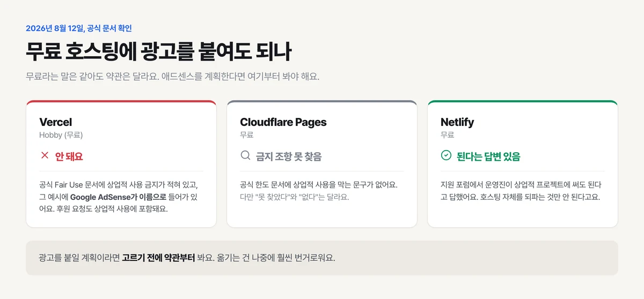644x299 pixels.
Task: Click the Vercel description starting '공식 Fair Use 문서에'
Action: (x=119, y=197)
